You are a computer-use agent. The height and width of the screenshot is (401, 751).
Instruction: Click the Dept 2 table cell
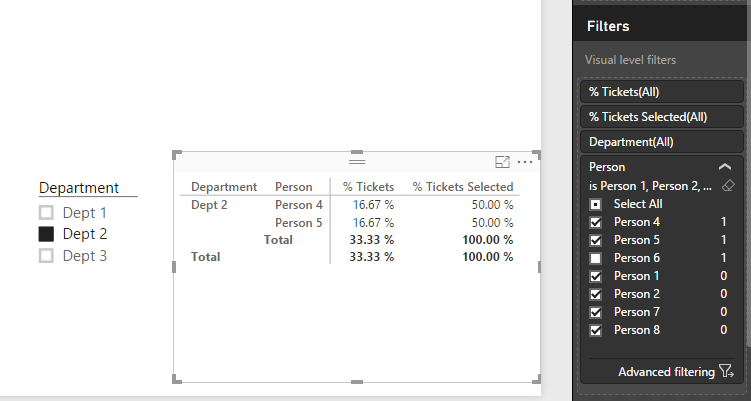(x=209, y=205)
